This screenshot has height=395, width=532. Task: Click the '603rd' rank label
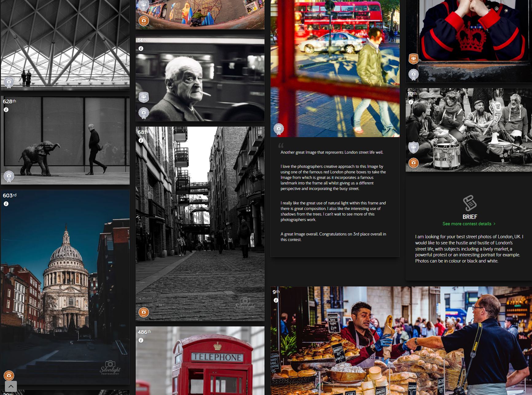10,196
